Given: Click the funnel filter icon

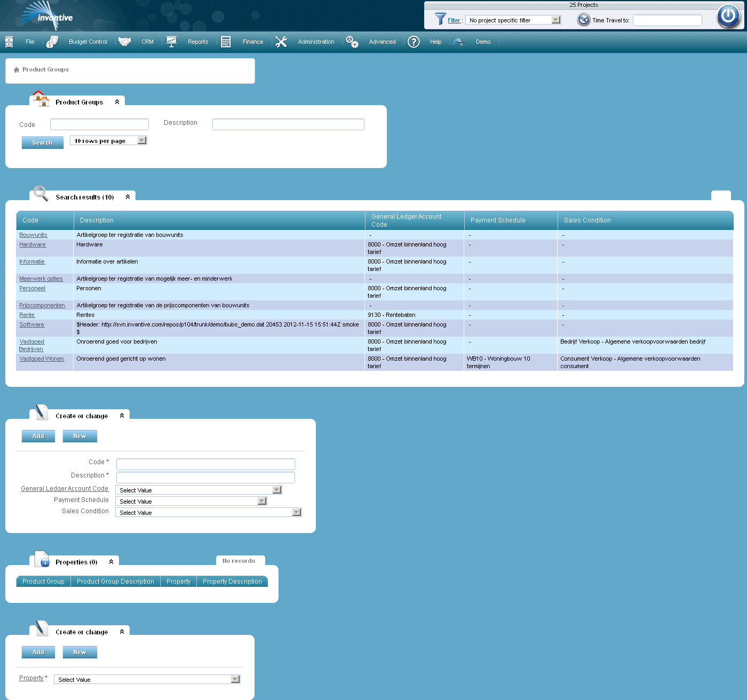Looking at the screenshot, I should pos(440,19).
